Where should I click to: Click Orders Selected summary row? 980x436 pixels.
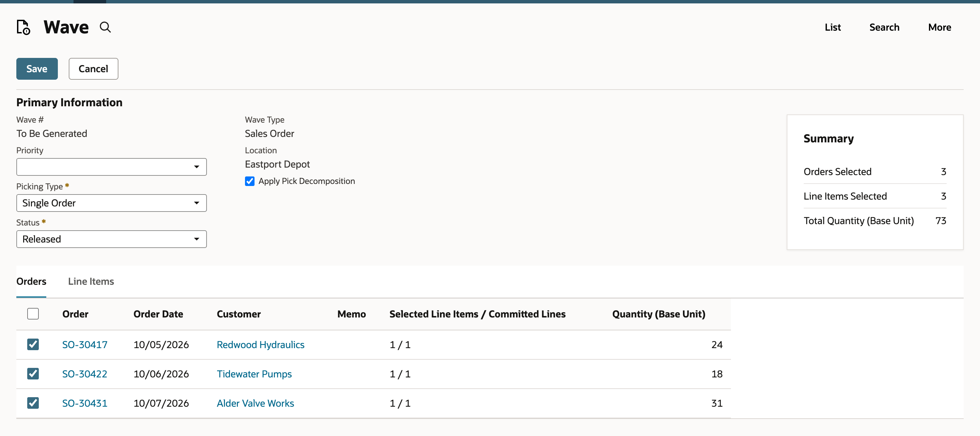pos(875,172)
